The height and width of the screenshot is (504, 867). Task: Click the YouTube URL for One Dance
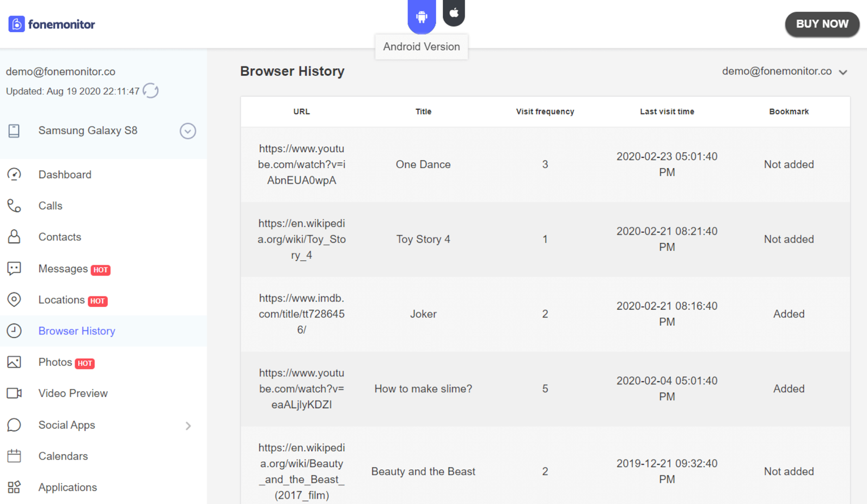point(302,164)
